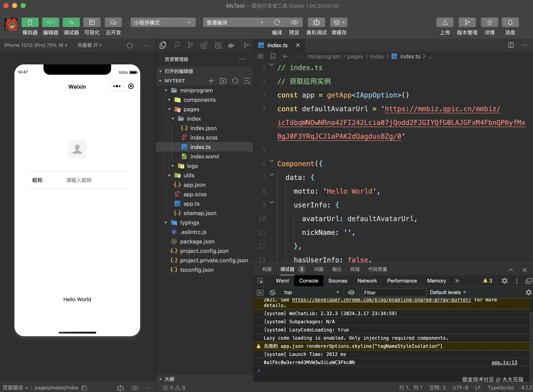Expand the typings folder
Screen dimensions: 533x392
click(x=189, y=223)
